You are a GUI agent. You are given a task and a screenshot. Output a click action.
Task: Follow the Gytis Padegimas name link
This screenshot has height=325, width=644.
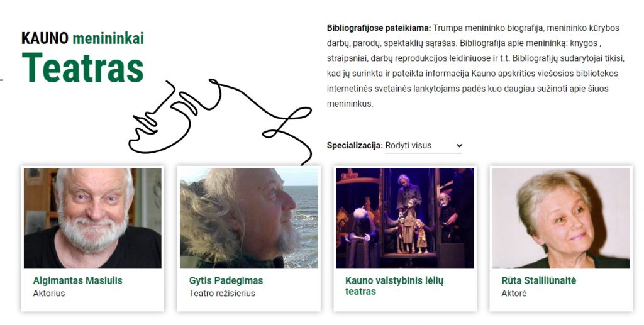click(x=226, y=280)
